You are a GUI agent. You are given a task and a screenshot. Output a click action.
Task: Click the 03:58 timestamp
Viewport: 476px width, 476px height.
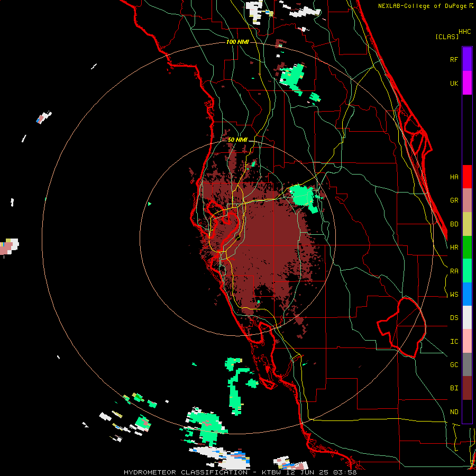pyautogui.click(x=346, y=472)
